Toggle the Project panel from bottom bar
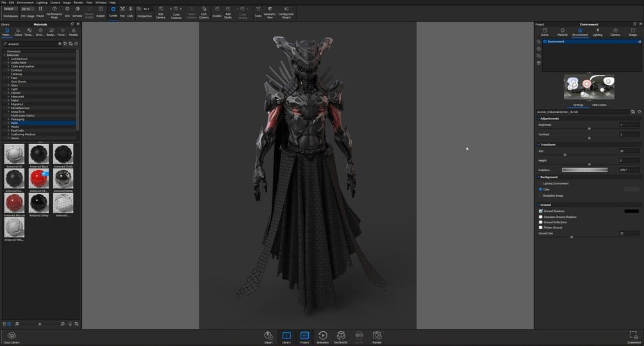 coord(304,338)
